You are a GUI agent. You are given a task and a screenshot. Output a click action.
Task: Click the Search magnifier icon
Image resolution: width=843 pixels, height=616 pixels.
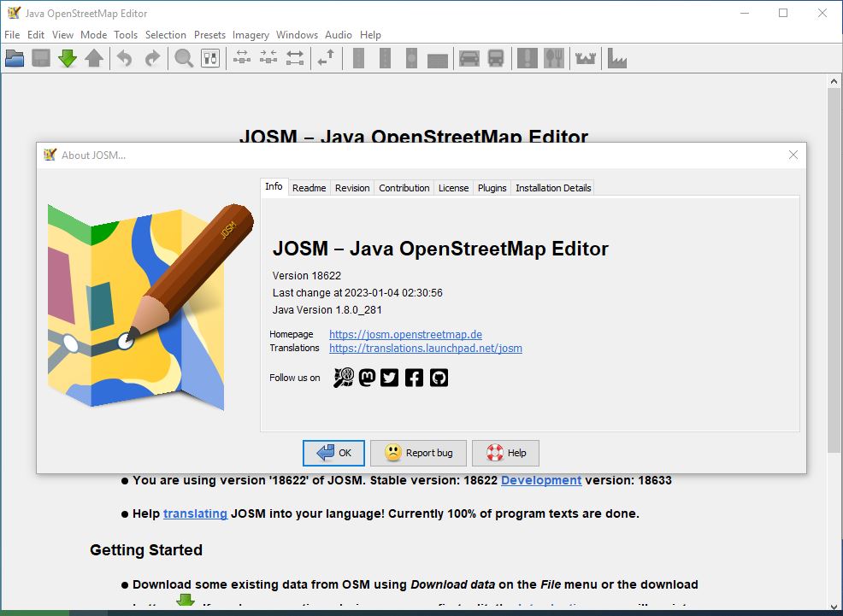click(183, 58)
